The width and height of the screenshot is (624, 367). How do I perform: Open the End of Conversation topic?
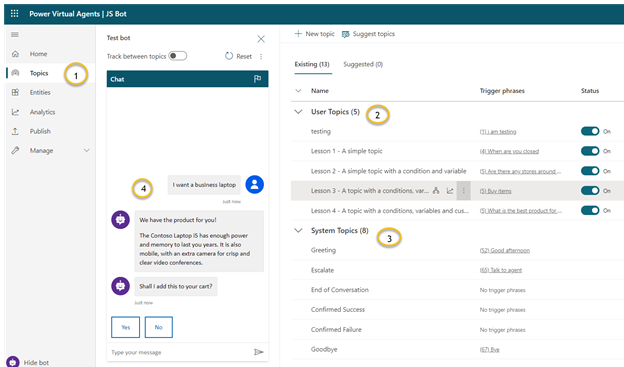click(340, 290)
